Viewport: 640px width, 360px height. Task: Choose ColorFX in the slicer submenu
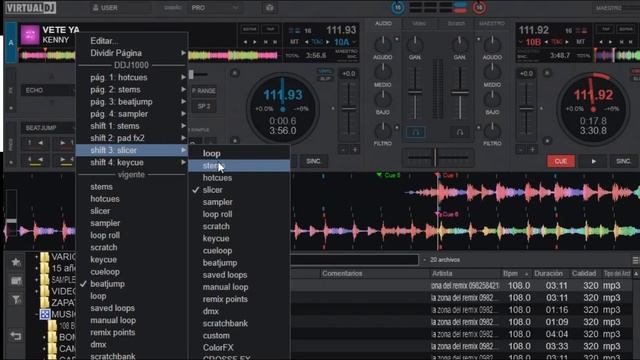pos(239,348)
